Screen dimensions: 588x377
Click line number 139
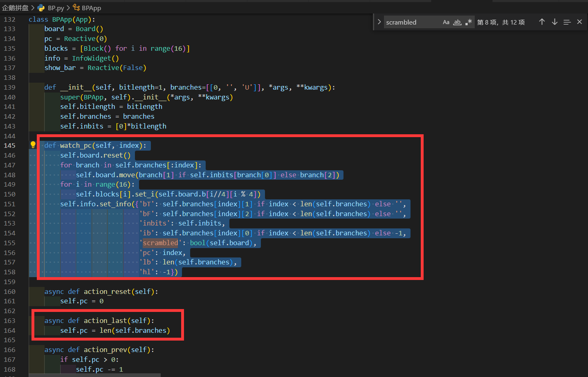[x=9, y=87]
